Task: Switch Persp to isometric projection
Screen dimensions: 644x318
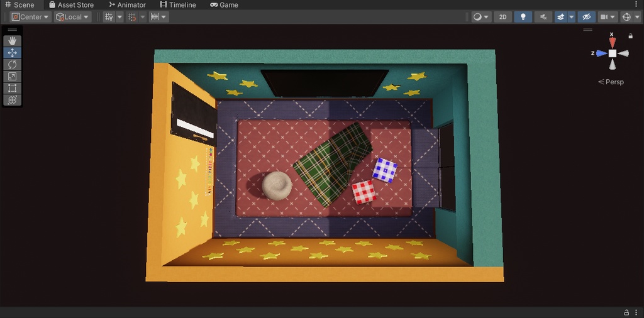Action: pyautogui.click(x=611, y=82)
